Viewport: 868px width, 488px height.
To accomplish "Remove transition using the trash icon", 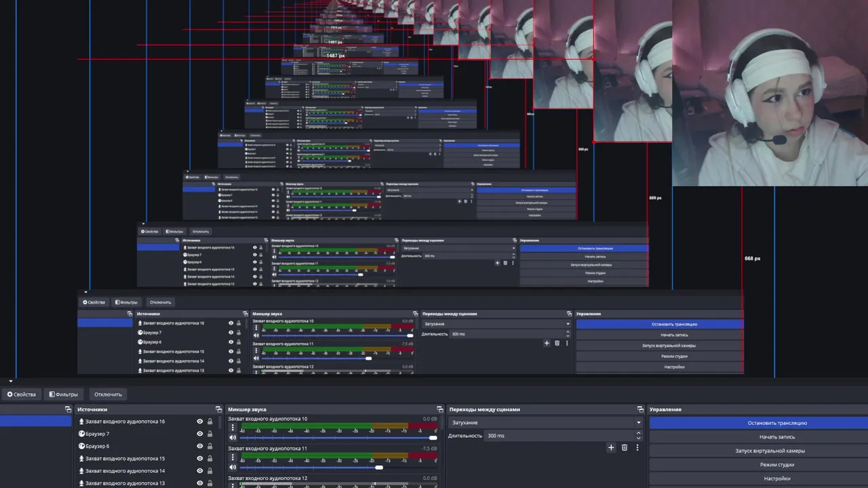I will click(x=625, y=447).
